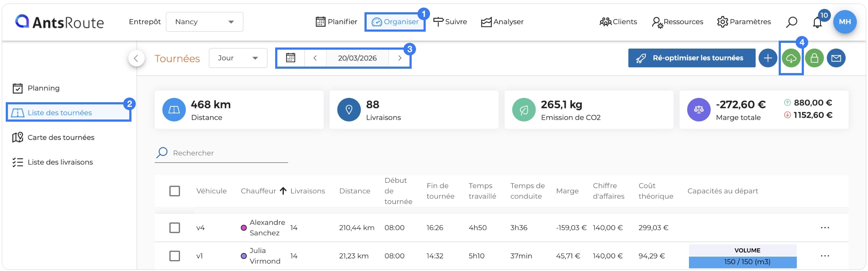Click the Livraisons location pin icon

point(349,110)
